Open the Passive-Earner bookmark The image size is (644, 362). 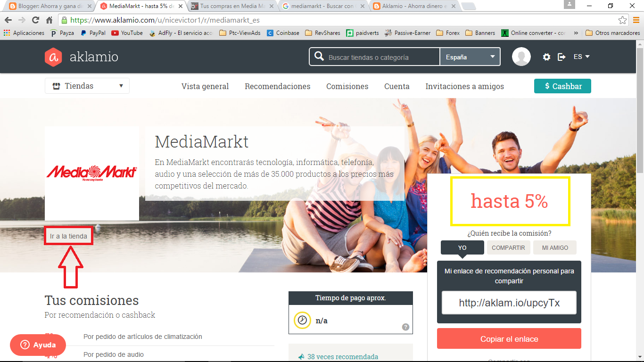tap(408, 33)
